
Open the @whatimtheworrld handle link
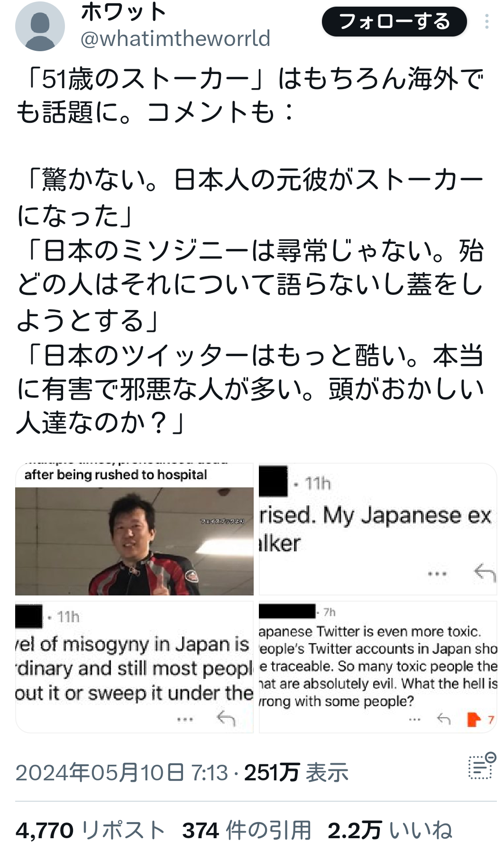pos(175,38)
